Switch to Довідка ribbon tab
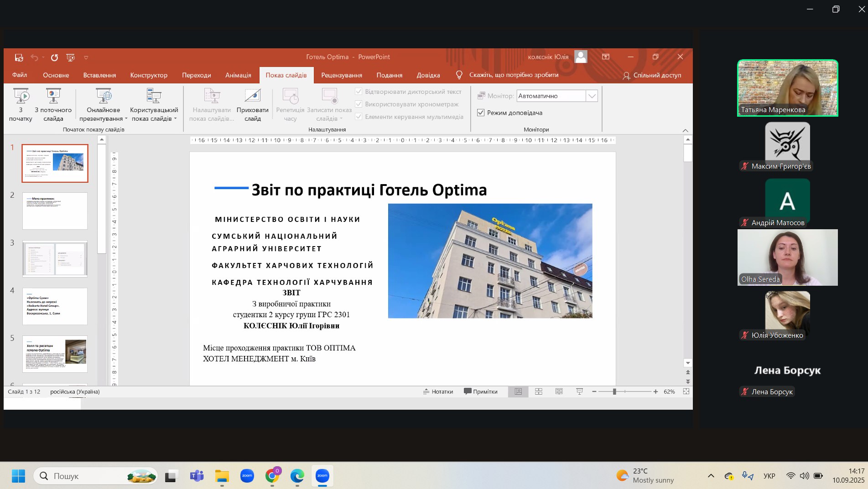 (428, 75)
